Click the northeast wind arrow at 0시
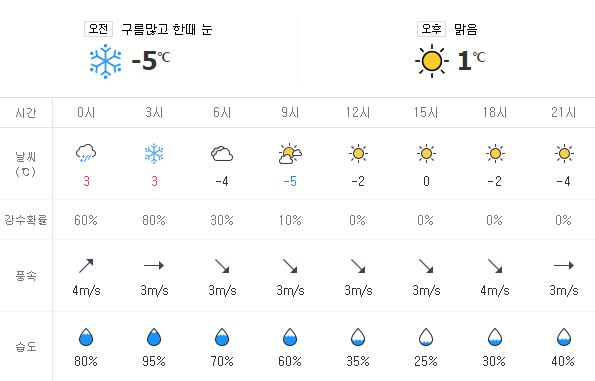Screen dimensions: 595x381 pyautogui.click(x=86, y=266)
